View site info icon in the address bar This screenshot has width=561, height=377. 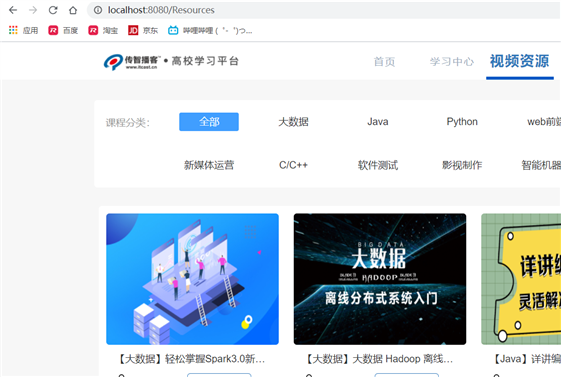tap(98, 10)
